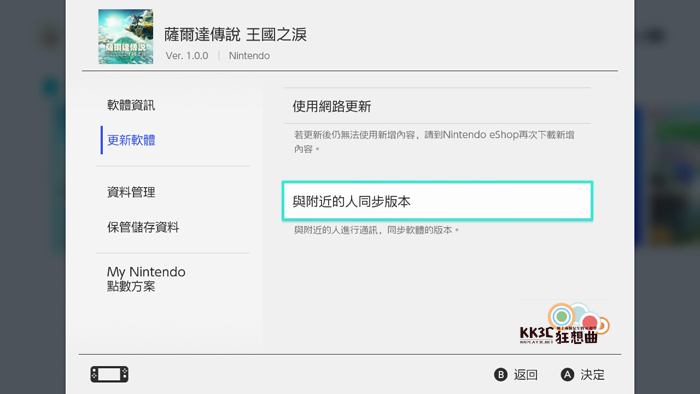The width and height of the screenshot is (700, 394).
Task: Click the Switch console controller icon
Action: tap(109, 374)
